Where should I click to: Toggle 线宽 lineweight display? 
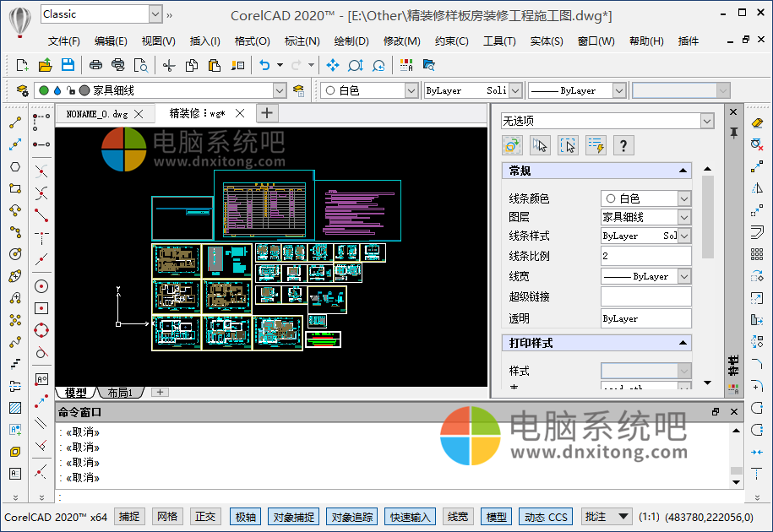pyautogui.click(x=458, y=517)
